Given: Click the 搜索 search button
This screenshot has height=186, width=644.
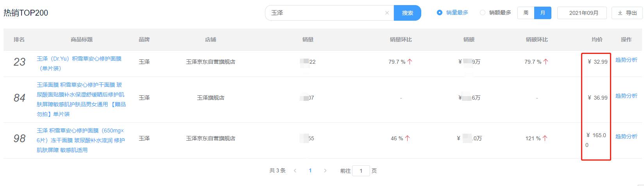Looking at the screenshot, I should pos(407,13).
